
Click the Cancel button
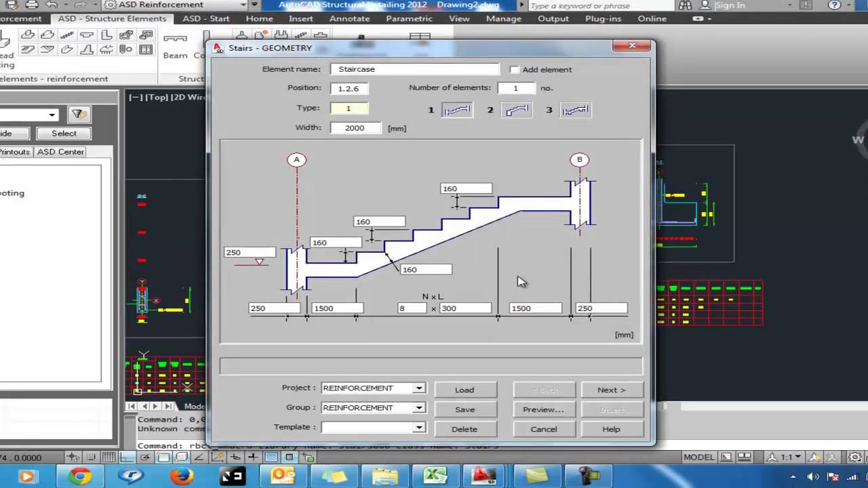coord(543,429)
